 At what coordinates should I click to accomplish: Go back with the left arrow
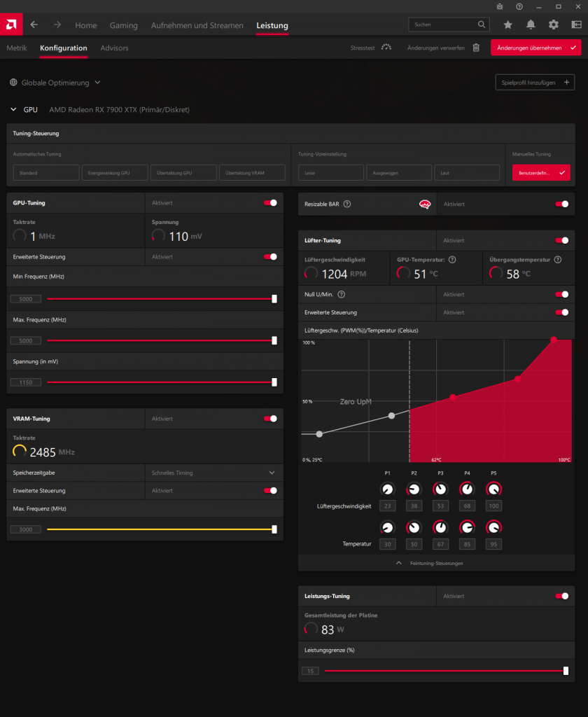tap(34, 25)
